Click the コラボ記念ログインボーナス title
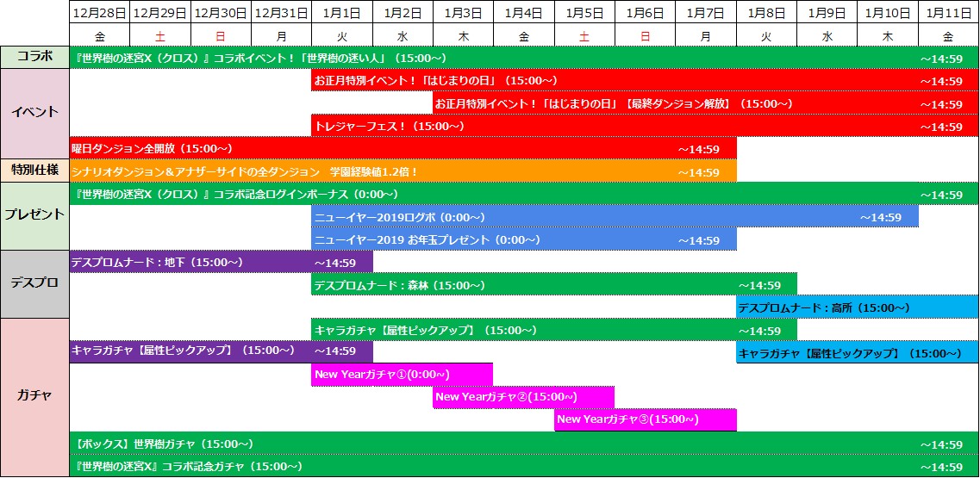The width and height of the screenshot is (980, 478). [x=235, y=195]
